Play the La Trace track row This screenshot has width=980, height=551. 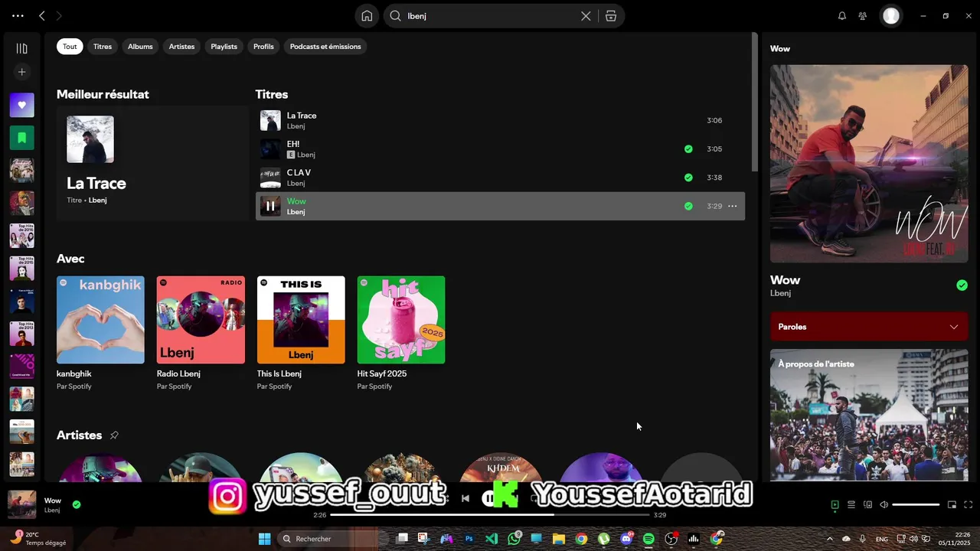click(x=500, y=120)
